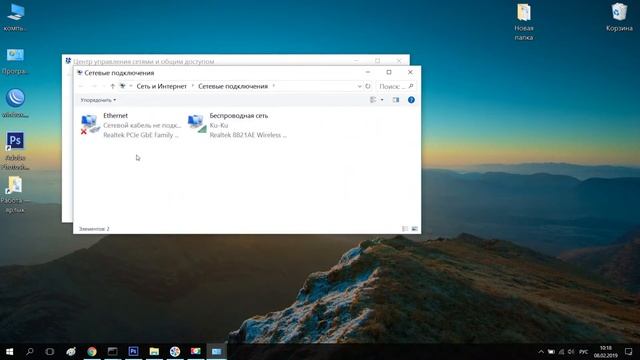The image size is (640, 360).
Task: Expand chevron after Сетевые подключения breadcrumb
Action: click(274, 86)
